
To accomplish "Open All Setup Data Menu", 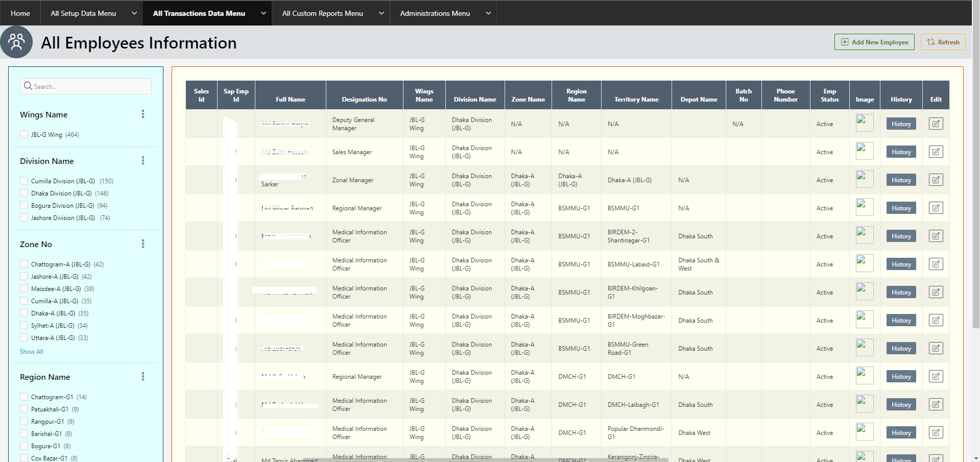I will coord(83,13).
